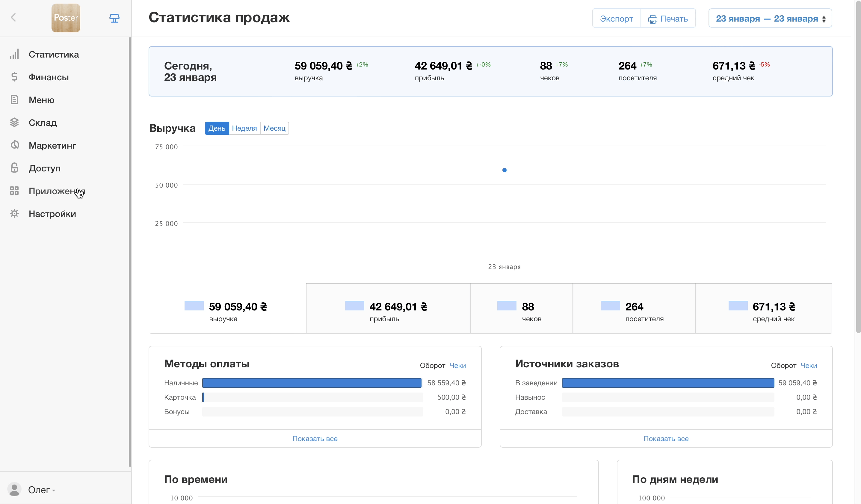Click the revenue data point on chart
This screenshot has height=504, width=861.
pyautogui.click(x=504, y=170)
